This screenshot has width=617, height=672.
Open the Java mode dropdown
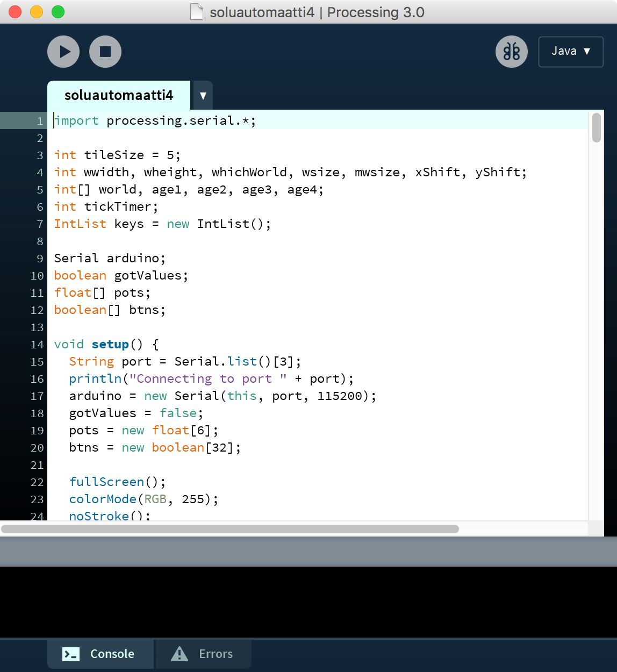571,52
